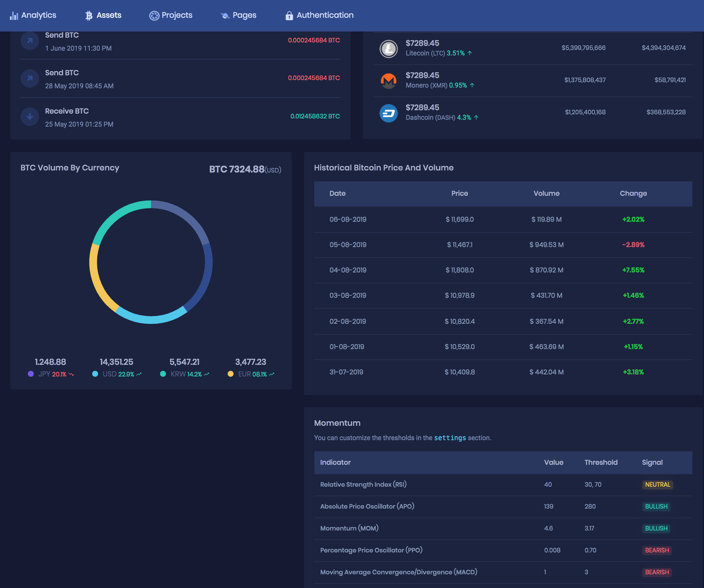The height and width of the screenshot is (588, 704).
Task: Click the Change column header
Action: click(x=633, y=193)
